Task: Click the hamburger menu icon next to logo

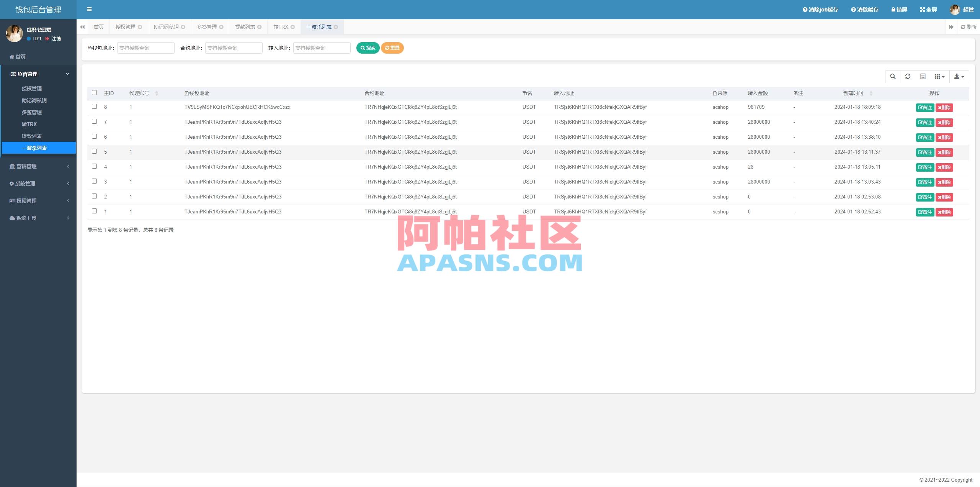Action: [89, 9]
